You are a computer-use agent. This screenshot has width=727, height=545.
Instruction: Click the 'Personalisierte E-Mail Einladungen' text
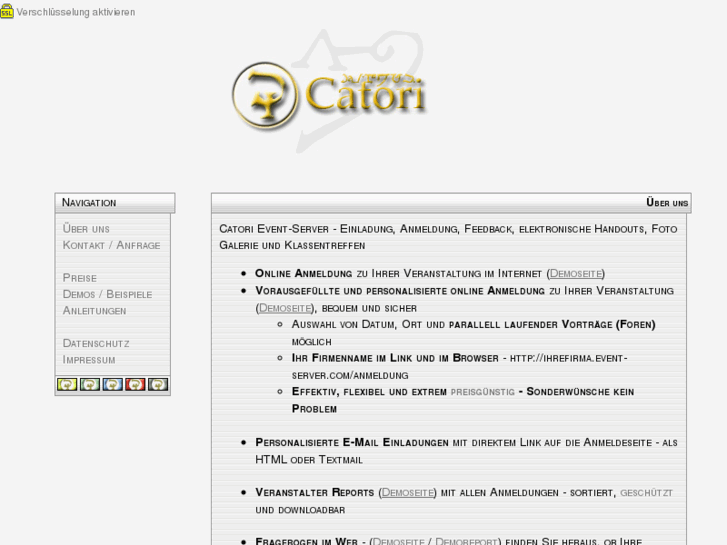pos(352,442)
